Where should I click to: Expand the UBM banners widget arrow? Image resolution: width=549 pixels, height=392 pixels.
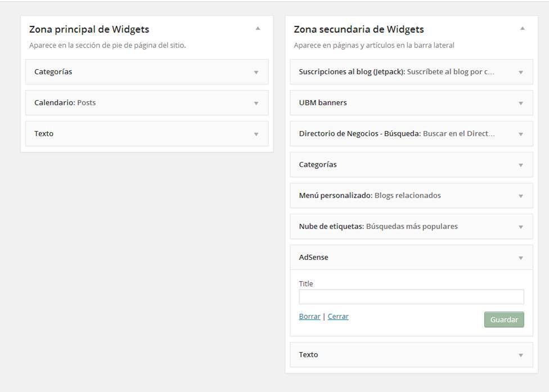pyautogui.click(x=521, y=103)
